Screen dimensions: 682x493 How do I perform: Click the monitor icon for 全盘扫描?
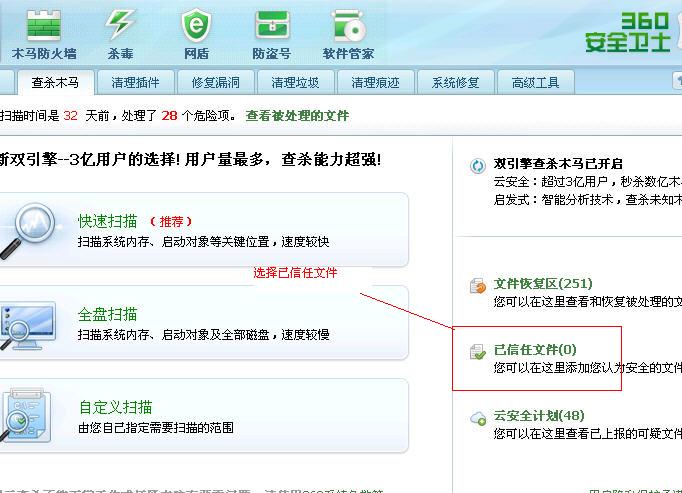[x=29, y=327]
